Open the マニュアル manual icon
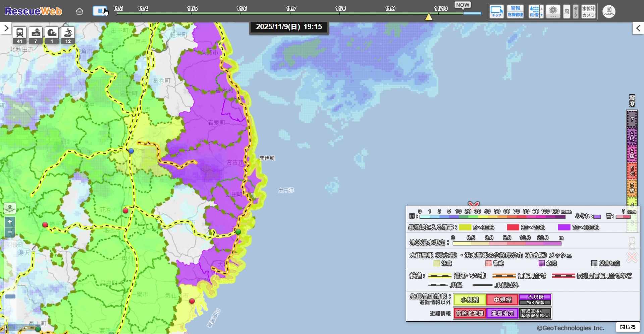 608,11
